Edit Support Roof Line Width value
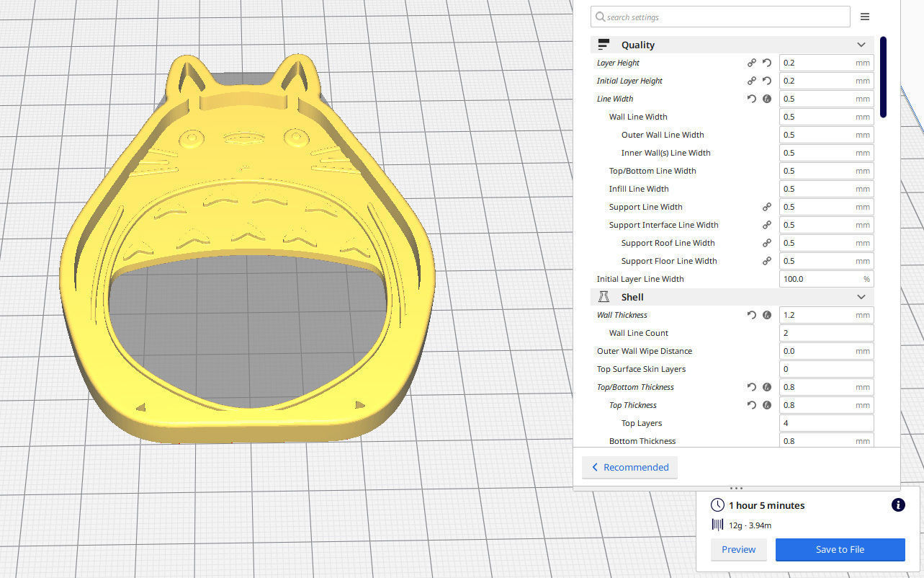Image resolution: width=924 pixels, height=578 pixels. pyautogui.click(x=826, y=243)
